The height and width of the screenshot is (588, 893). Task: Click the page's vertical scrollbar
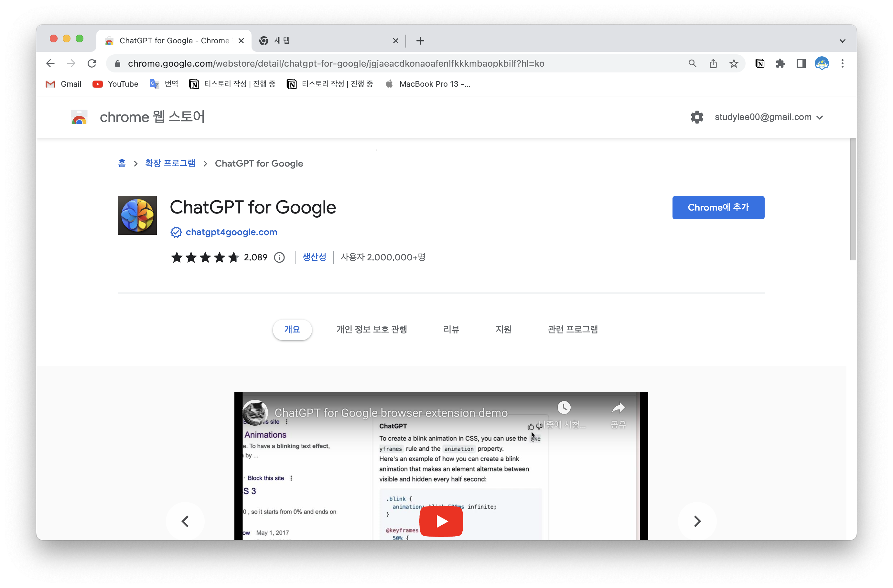tap(853, 199)
